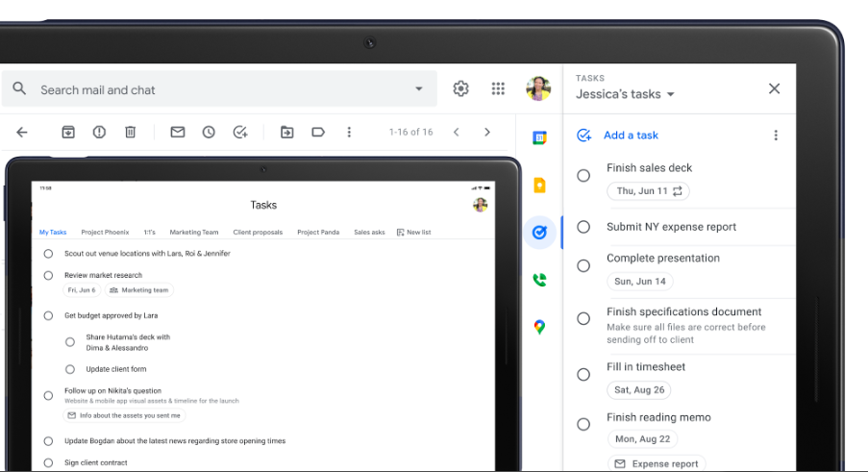Open the Google Maps sidebar icon
This screenshot has width=868, height=472.
(x=539, y=327)
